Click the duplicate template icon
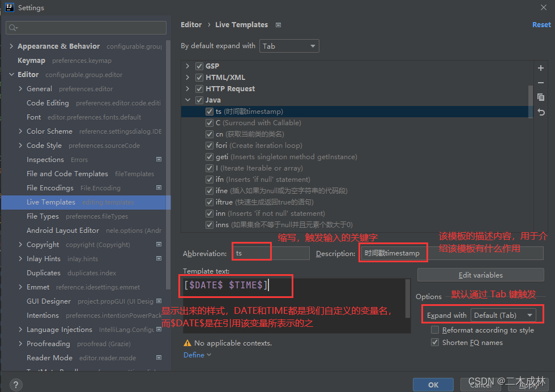This screenshot has width=555, height=392. pos(541,97)
